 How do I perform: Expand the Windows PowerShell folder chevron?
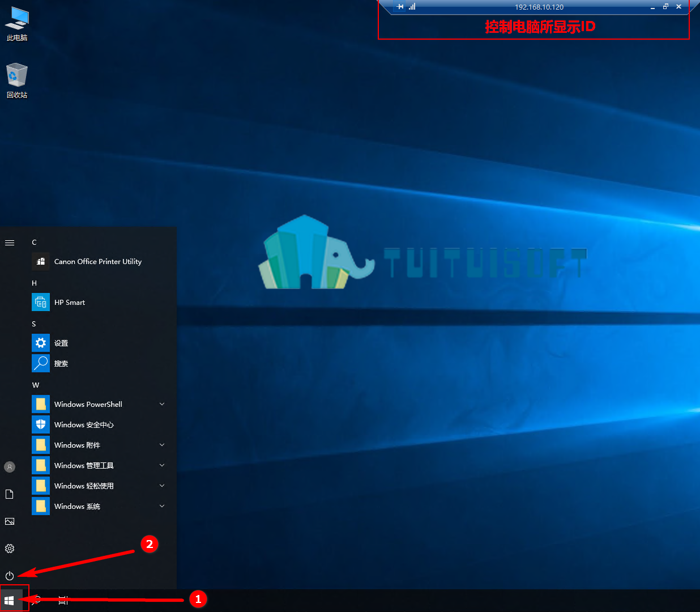(x=162, y=404)
